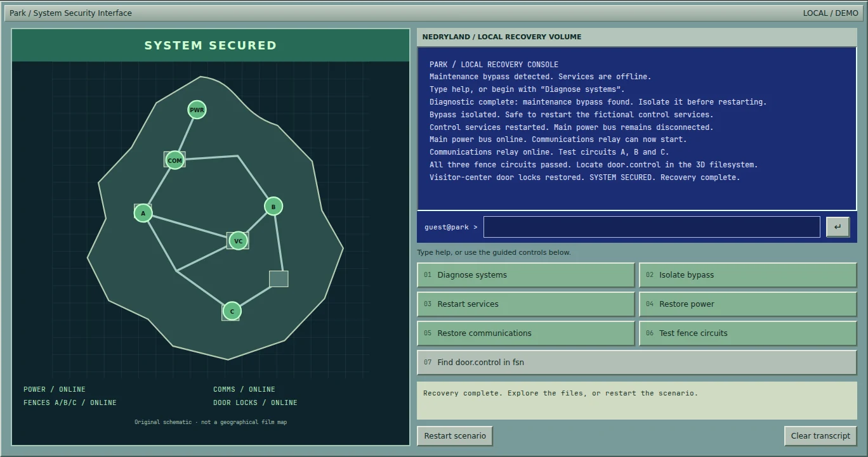Click the POWER / ONLINE status
This screenshot has height=457, width=868.
[x=55, y=389]
